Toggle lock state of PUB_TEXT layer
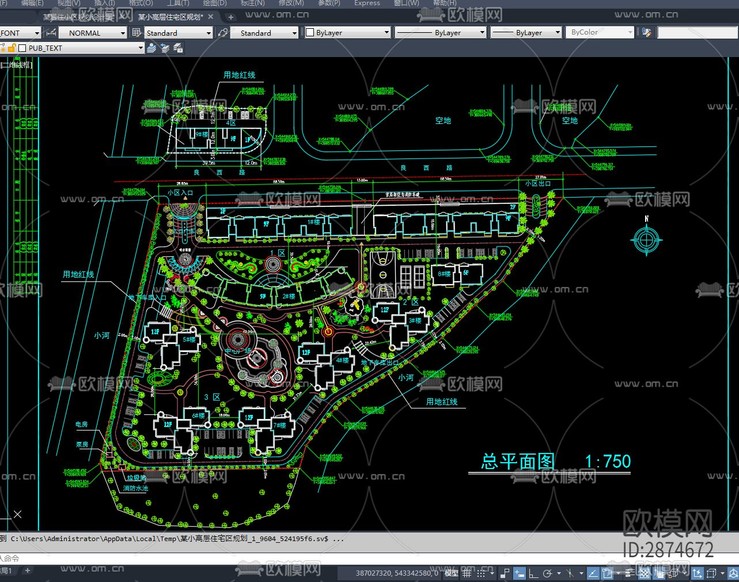This screenshot has height=582, width=739. (12, 48)
